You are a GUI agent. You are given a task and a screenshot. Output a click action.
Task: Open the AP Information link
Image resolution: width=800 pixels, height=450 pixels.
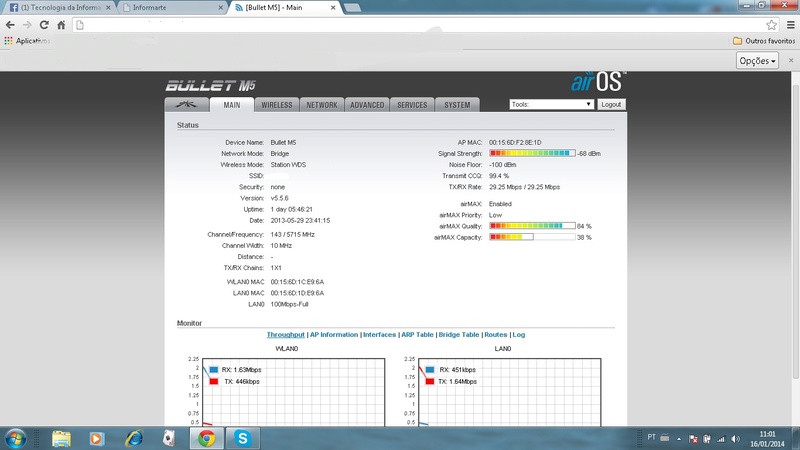coord(334,335)
